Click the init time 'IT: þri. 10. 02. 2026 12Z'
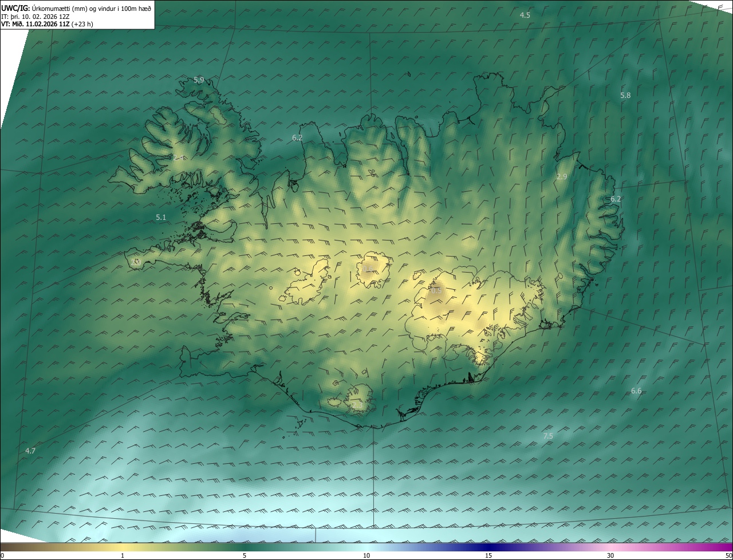 [x=36, y=17]
